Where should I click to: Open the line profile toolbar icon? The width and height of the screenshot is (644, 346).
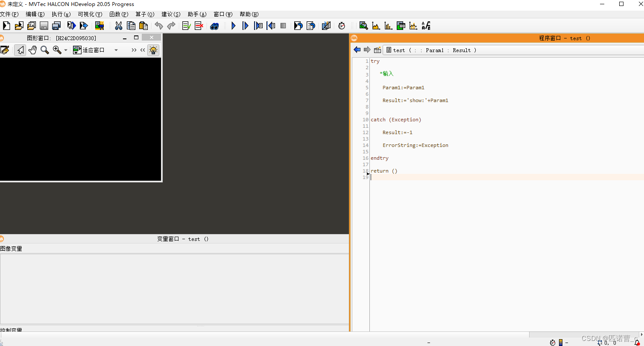point(413,26)
